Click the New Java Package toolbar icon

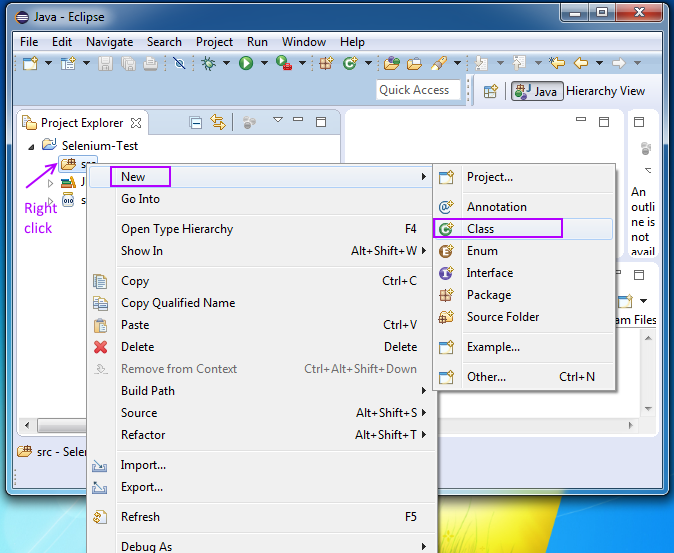pyautogui.click(x=326, y=64)
